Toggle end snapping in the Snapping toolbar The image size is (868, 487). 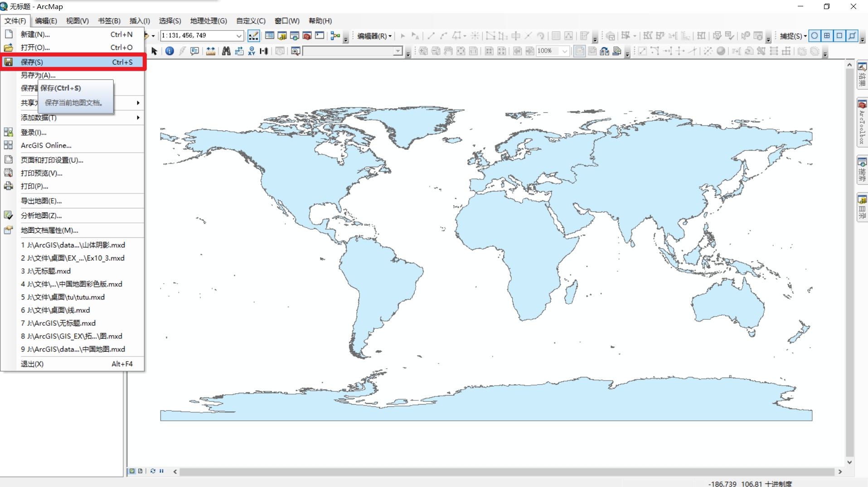tap(827, 36)
